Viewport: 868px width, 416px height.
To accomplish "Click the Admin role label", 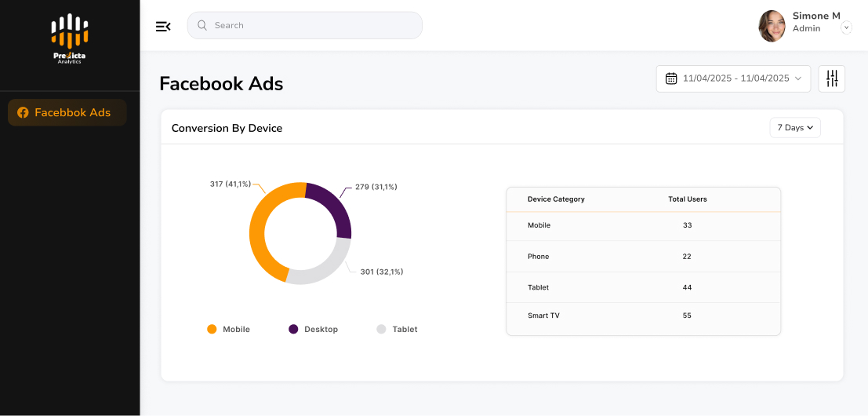I will tap(807, 28).
